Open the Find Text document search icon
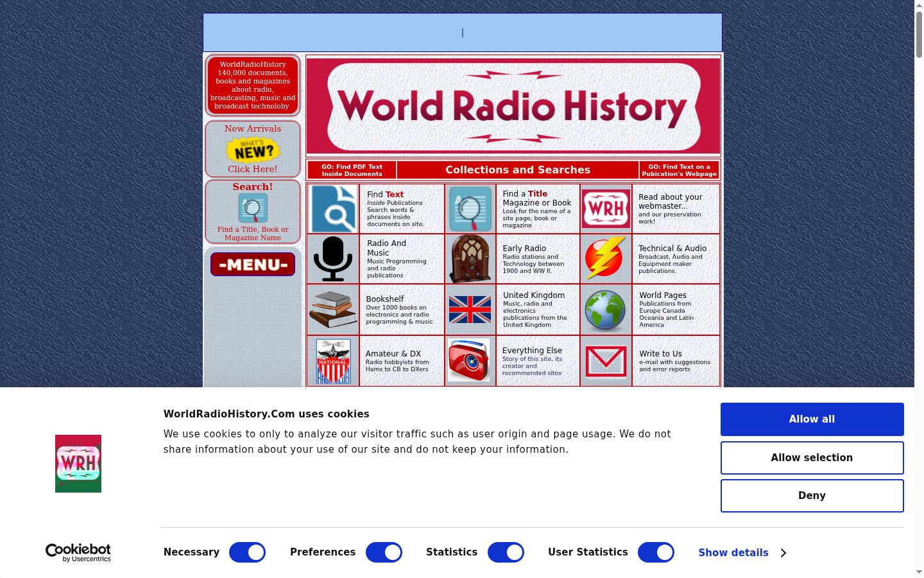 click(333, 209)
